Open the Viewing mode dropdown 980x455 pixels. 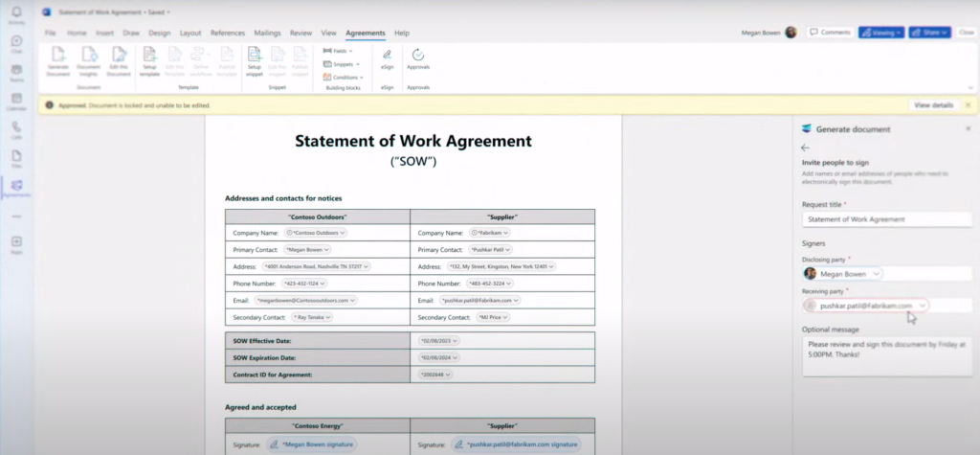[x=881, y=33]
